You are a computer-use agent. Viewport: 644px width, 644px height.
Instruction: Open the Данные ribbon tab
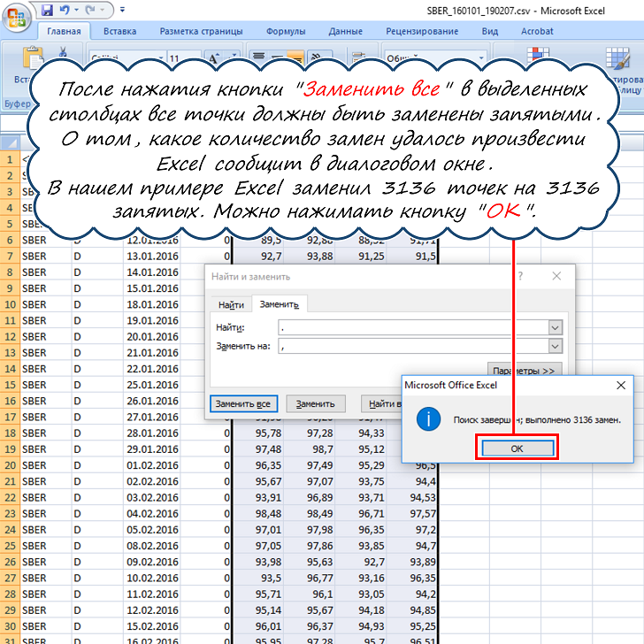pos(345,31)
